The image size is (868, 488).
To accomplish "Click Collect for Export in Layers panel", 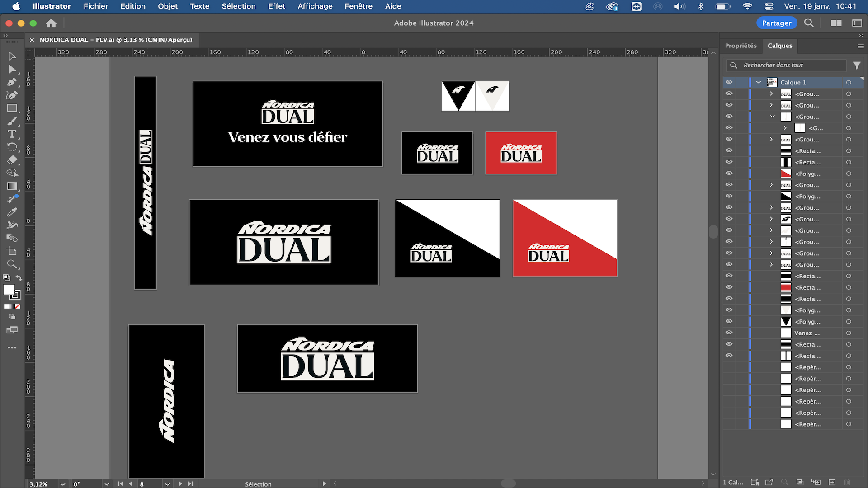I will (755, 482).
